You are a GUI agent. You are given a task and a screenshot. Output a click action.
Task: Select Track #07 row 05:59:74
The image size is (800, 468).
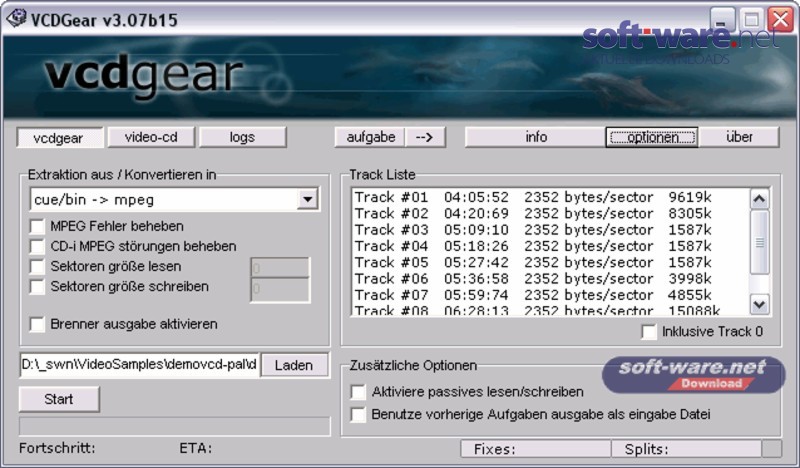click(x=550, y=295)
